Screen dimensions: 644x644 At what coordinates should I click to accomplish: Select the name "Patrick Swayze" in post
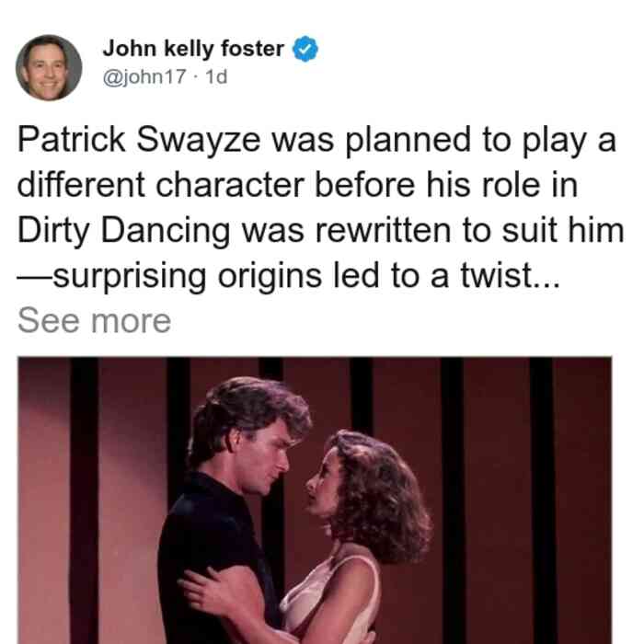[x=139, y=140]
